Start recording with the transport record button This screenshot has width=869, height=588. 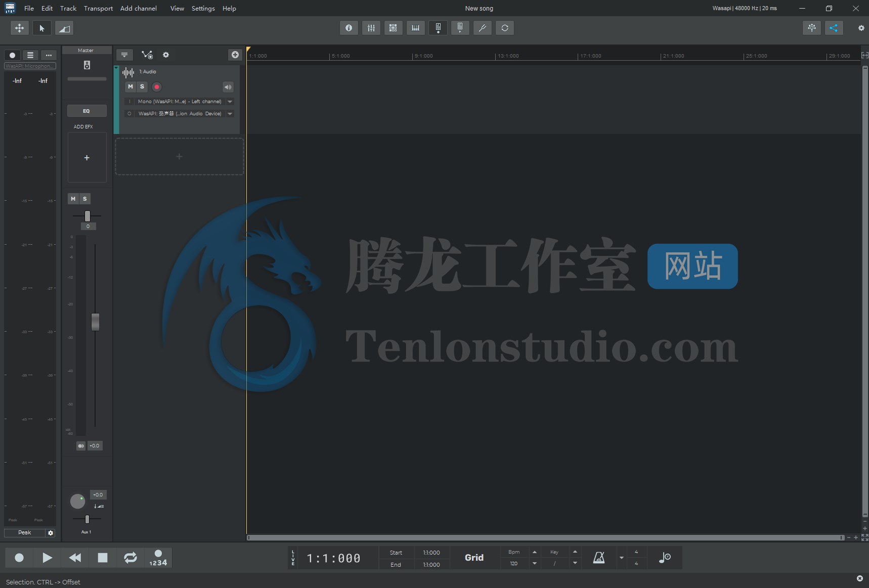[x=19, y=558]
